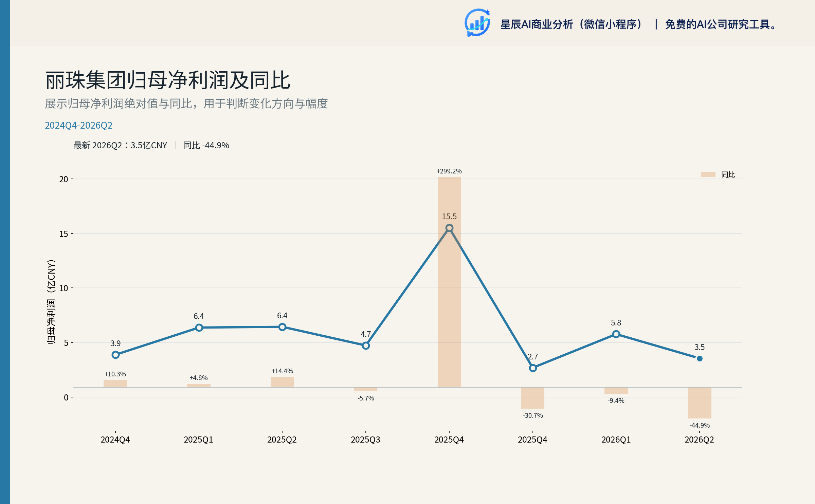This screenshot has width=815, height=504.
Task: Click the y-axis tick value 15
Action: tap(64, 234)
